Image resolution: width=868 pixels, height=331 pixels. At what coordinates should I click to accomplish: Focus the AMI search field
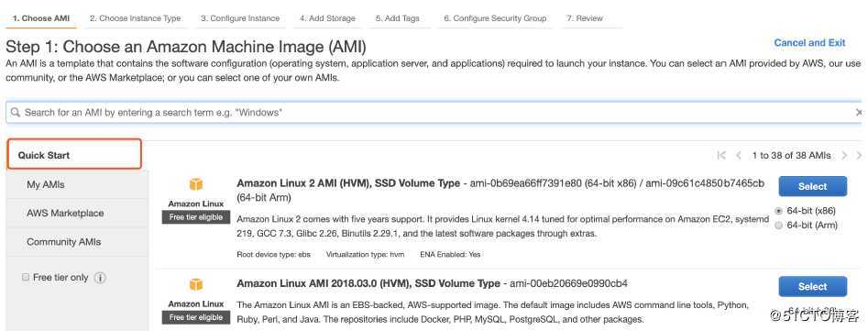click(434, 113)
